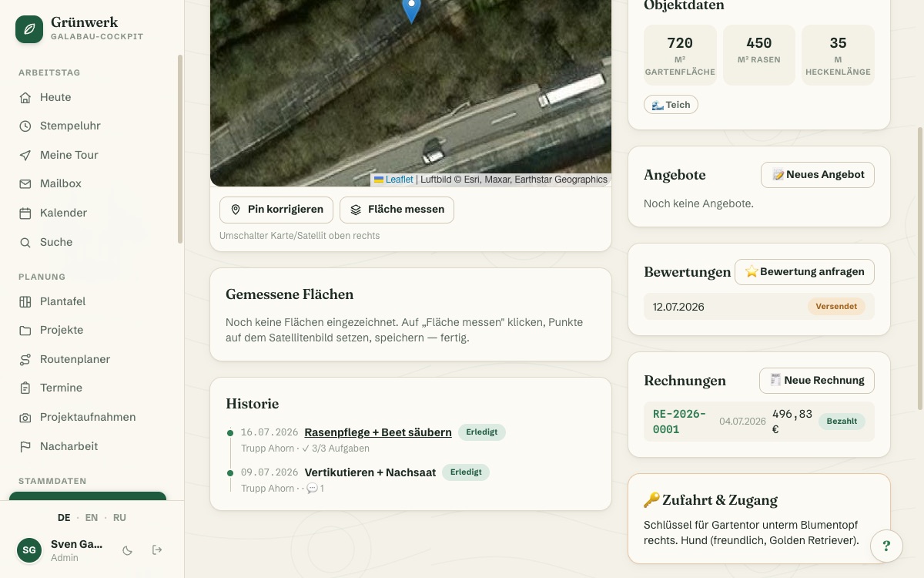This screenshot has width=924, height=578.
Task: Click the 496,83 € invoice amount
Action: point(792,422)
